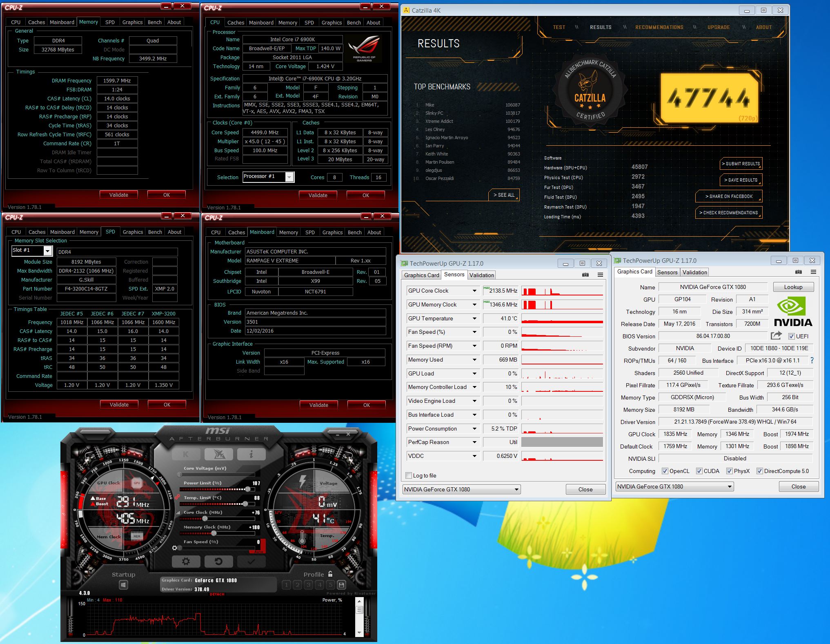This screenshot has width=830, height=644.
Task: Open the GPU-Z Graphics Card hamburger menu
Action: click(813, 272)
